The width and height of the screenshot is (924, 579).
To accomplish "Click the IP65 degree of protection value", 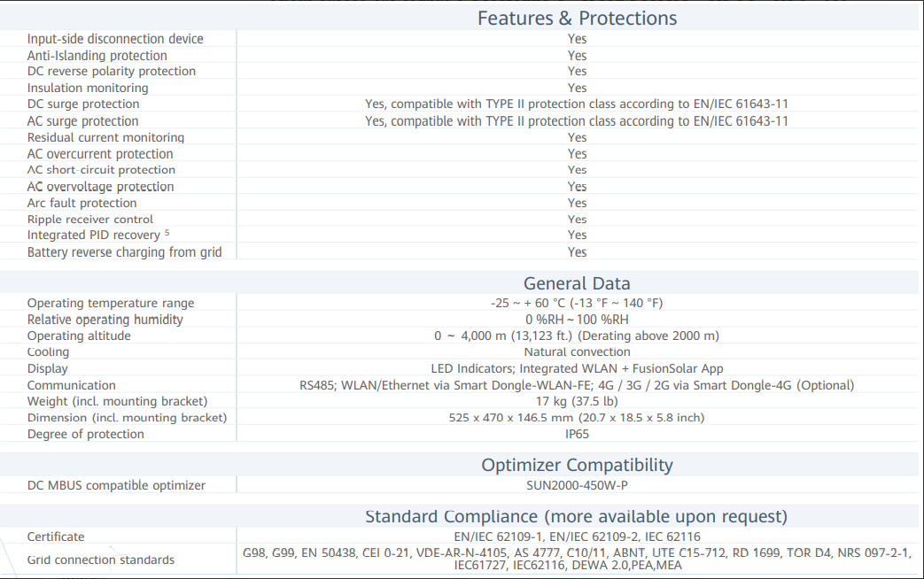I will click(x=577, y=434).
